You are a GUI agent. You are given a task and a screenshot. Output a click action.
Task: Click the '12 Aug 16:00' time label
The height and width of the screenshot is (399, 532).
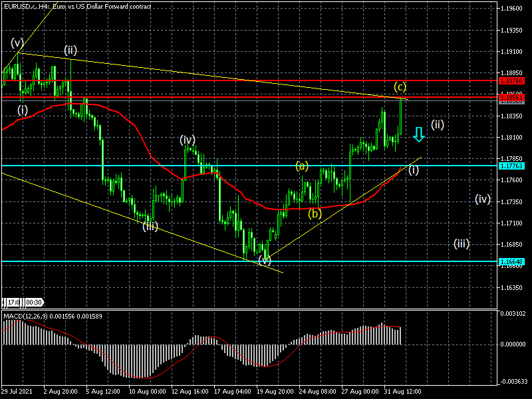[190, 392]
